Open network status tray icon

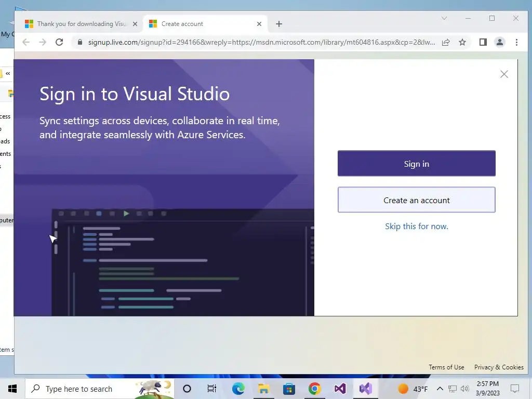pos(453,389)
